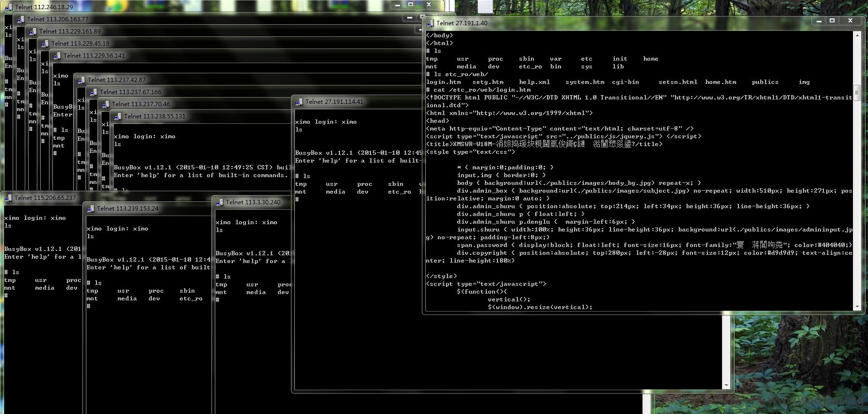
Task: Click 'ximo login: ximo' in Telnet 27.191.114.41
Action: [326, 122]
